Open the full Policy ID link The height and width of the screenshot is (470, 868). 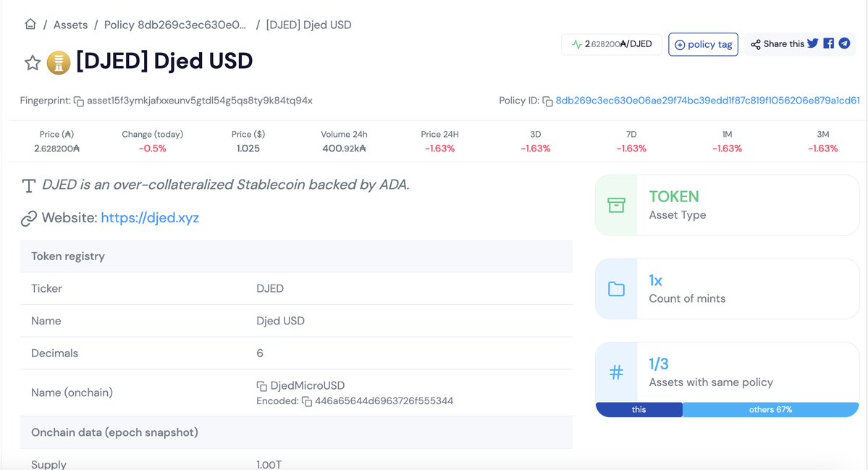point(707,101)
